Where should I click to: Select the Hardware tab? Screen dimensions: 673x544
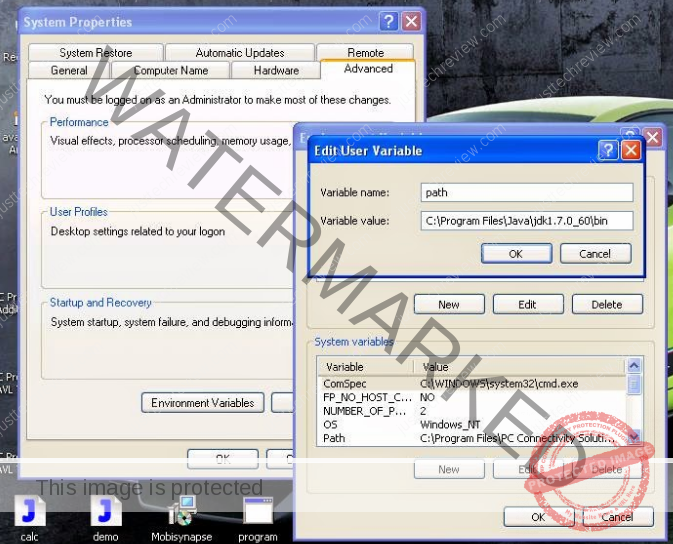(276, 70)
